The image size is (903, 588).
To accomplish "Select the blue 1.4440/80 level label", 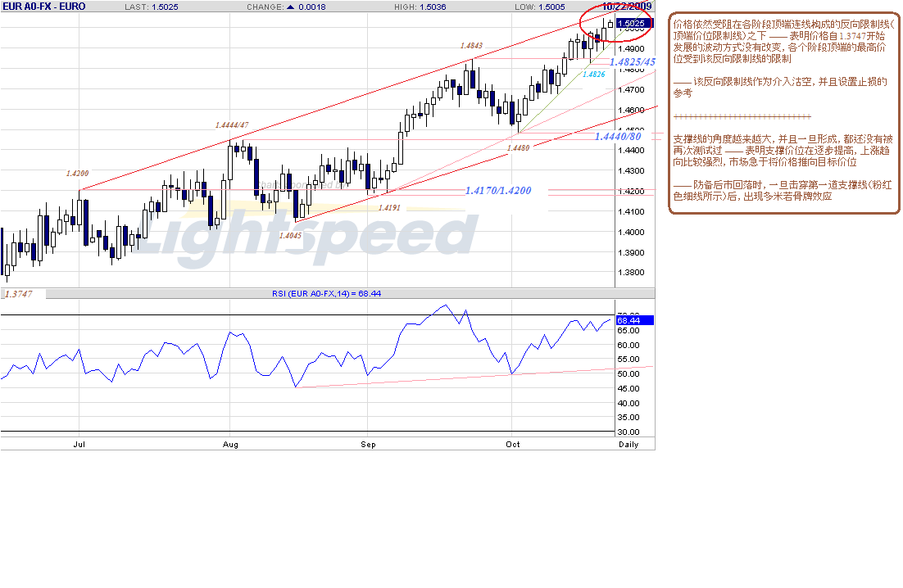I will pos(618,137).
